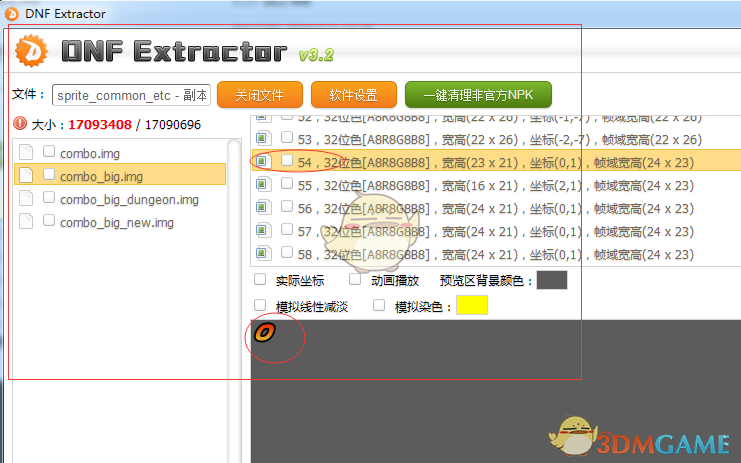The height and width of the screenshot is (463, 741).
Task: Click the 关闭文件 button
Action: pos(260,94)
